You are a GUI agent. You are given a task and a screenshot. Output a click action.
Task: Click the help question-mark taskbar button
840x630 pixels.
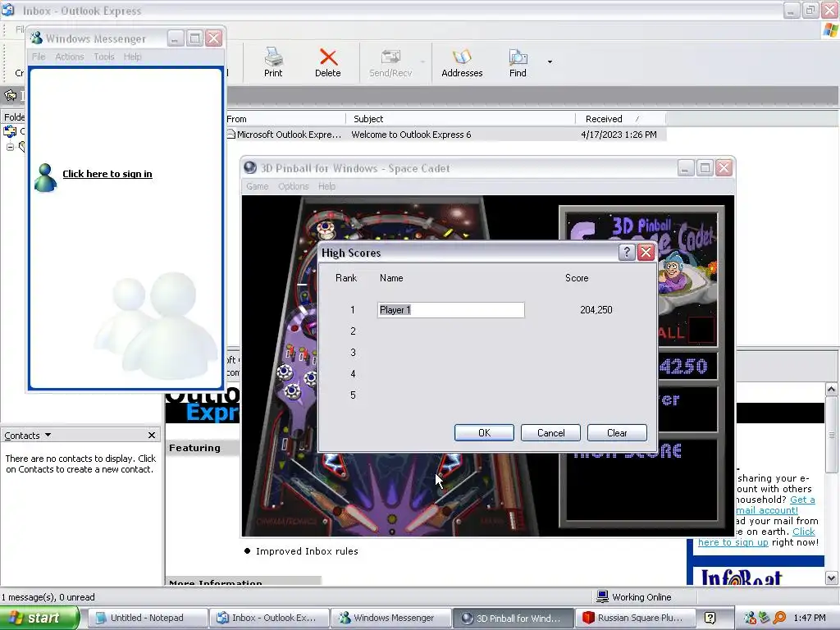tap(710, 618)
